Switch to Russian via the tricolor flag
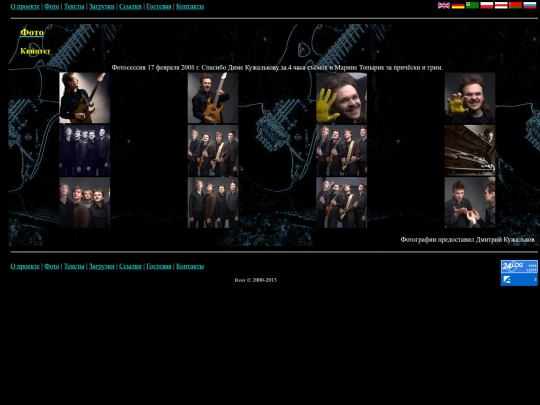540x405 pixels. (530, 5)
